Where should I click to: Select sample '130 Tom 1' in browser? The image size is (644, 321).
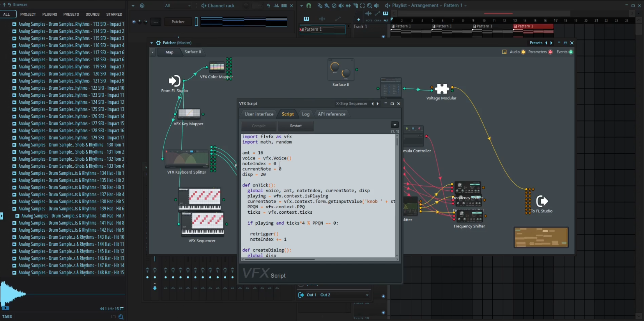[x=71, y=145]
